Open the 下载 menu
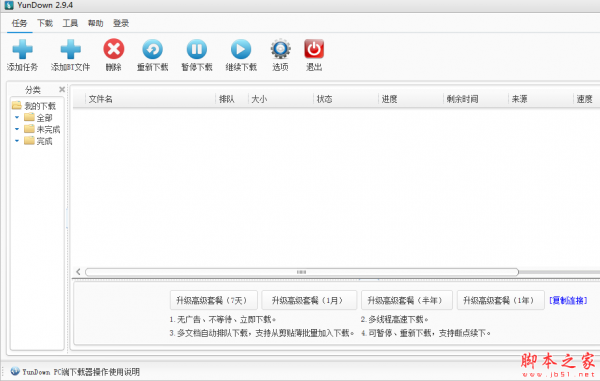Viewport: 600px width, 381px height. click(45, 23)
